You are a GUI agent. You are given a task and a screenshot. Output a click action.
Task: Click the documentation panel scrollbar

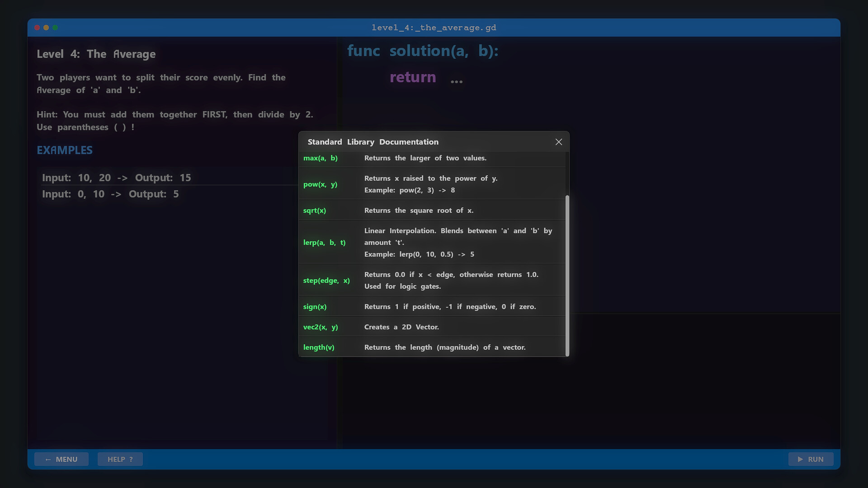(x=567, y=276)
